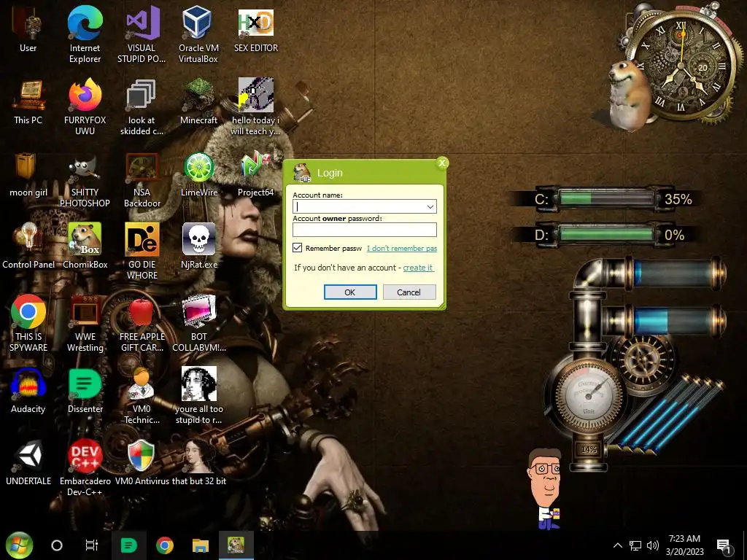Viewport: 747px width, 560px height.
Task: Toggle the Remember password checkbox
Action: coord(298,248)
